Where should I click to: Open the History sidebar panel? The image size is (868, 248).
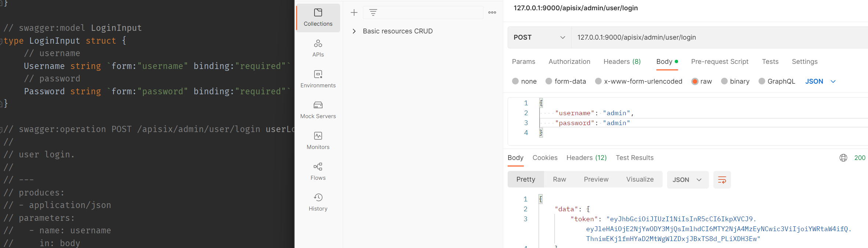click(x=318, y=203)
